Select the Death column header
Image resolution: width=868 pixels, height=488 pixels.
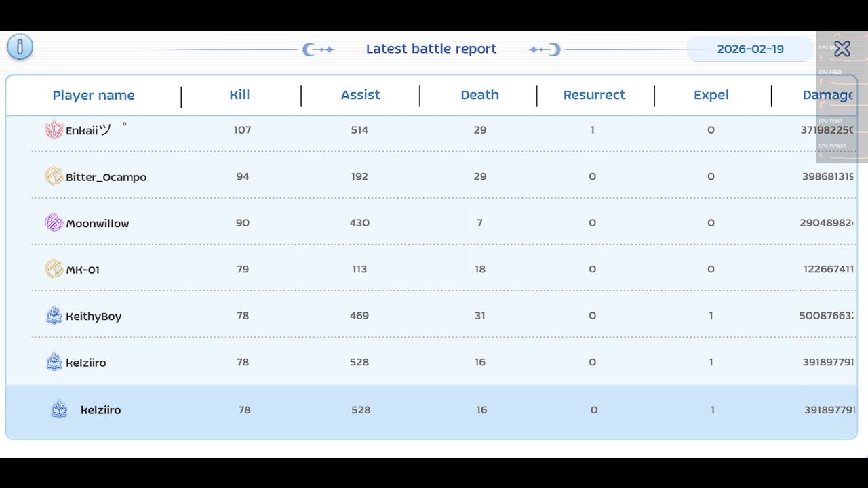click(479, 95)
